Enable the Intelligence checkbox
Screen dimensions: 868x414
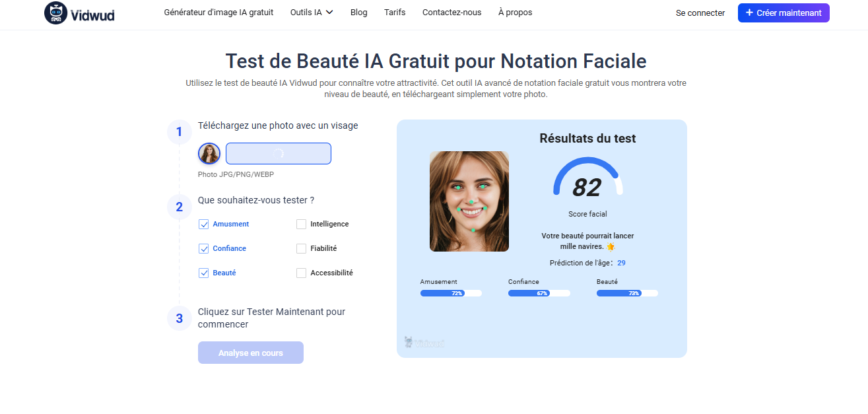pyautogui.click(x=301, y=224)
